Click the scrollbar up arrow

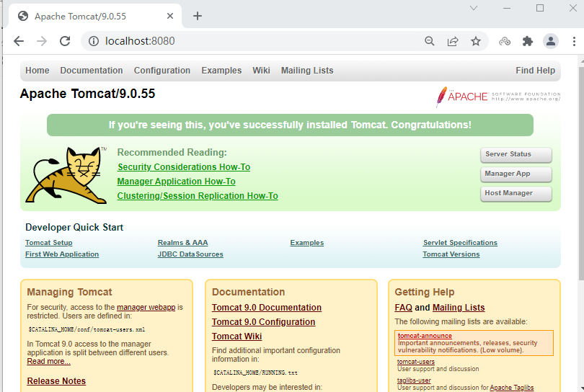(581, 61)
